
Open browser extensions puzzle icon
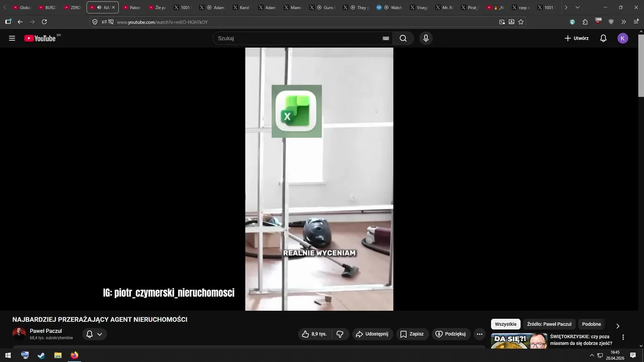[585, 22]
